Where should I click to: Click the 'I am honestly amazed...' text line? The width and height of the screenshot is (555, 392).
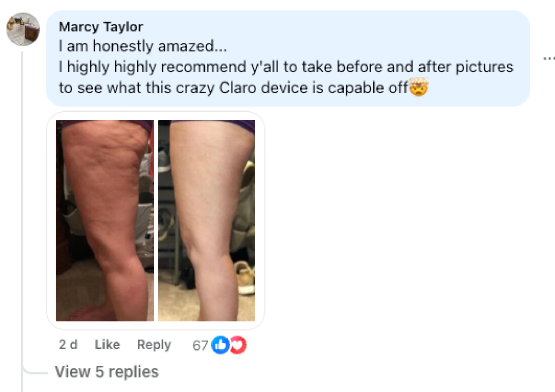tap(142, 46)
